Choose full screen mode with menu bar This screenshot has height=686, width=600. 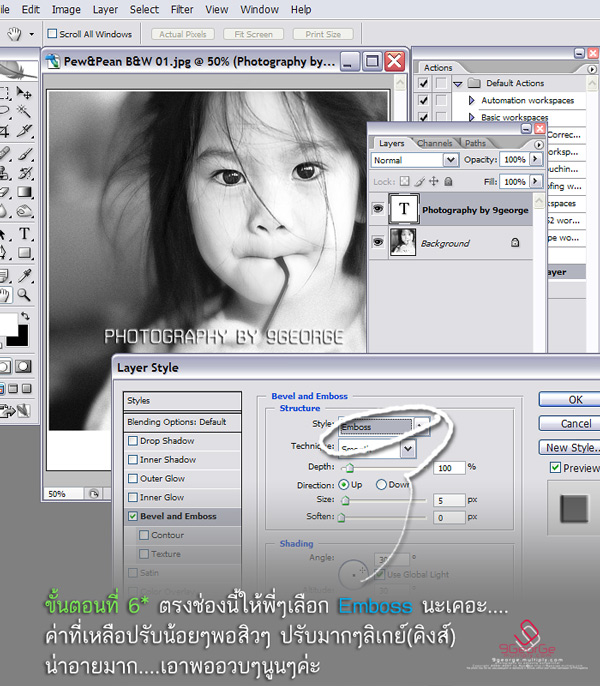click(13, 388)
